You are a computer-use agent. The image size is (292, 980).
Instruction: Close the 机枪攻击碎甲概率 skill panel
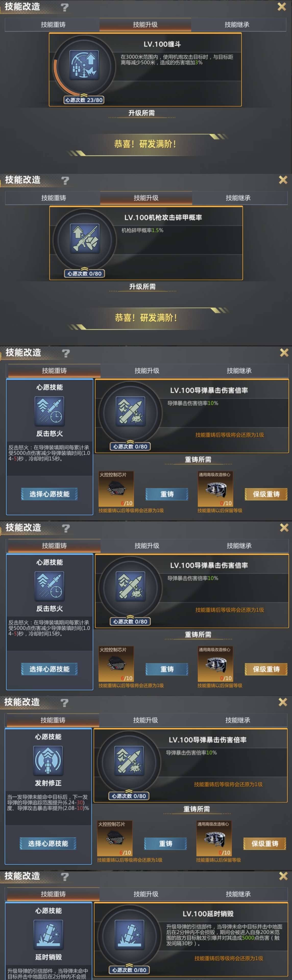pyautogui.click(x=283, y=179)
